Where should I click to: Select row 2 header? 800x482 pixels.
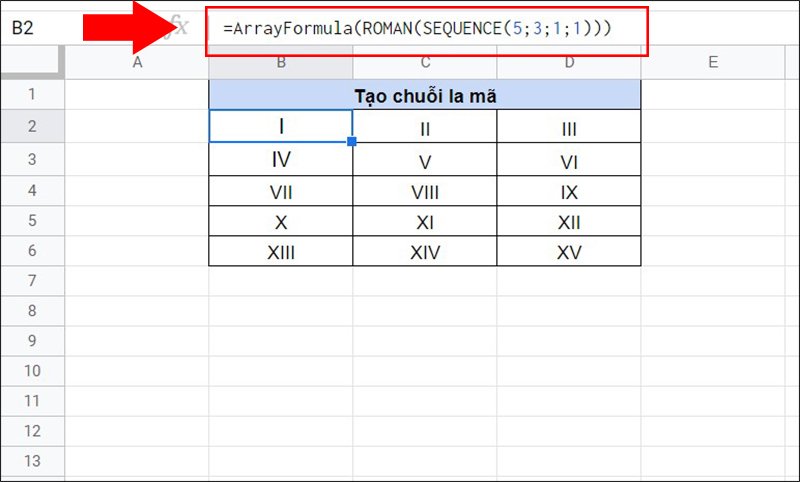(x=32, y=126)
